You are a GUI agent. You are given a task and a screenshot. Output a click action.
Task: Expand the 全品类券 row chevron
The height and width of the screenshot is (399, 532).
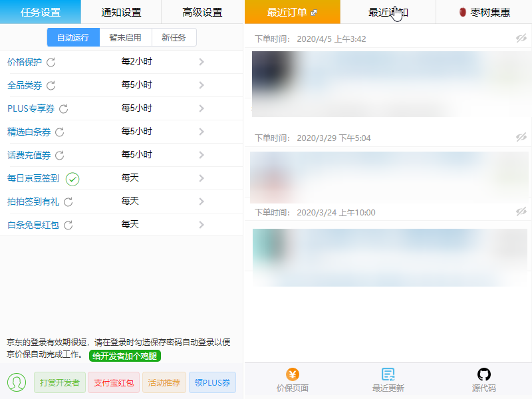(x=201, y=85)
